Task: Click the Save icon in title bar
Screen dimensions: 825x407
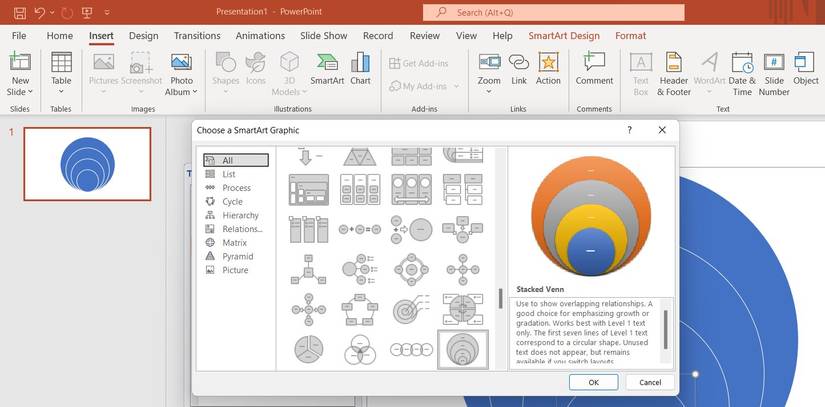Action: pos(20,13)
